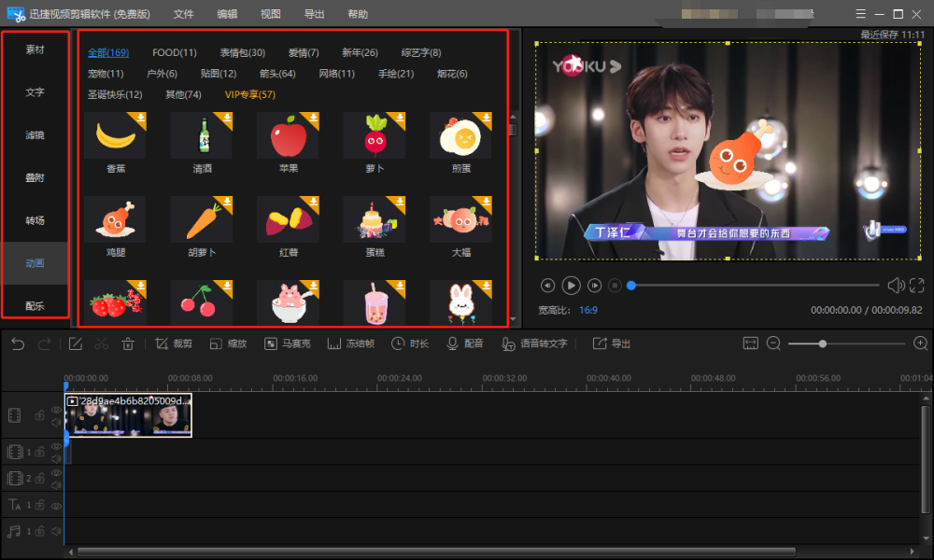Enter fullscreen preview mode
This screenshot has height=560, width=934.
tap(917, 286)
